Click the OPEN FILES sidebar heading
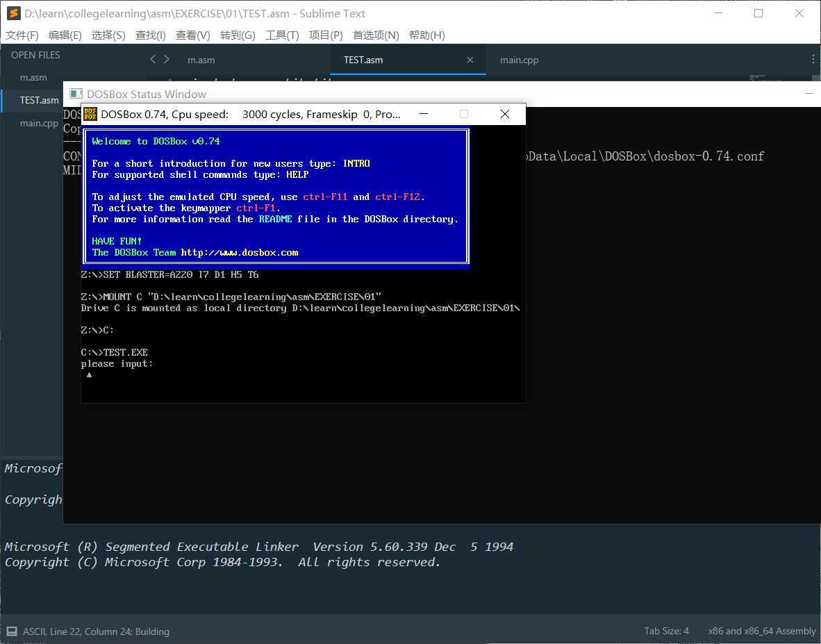The height and width of the screenshot is (644, 821). point(35,55)
